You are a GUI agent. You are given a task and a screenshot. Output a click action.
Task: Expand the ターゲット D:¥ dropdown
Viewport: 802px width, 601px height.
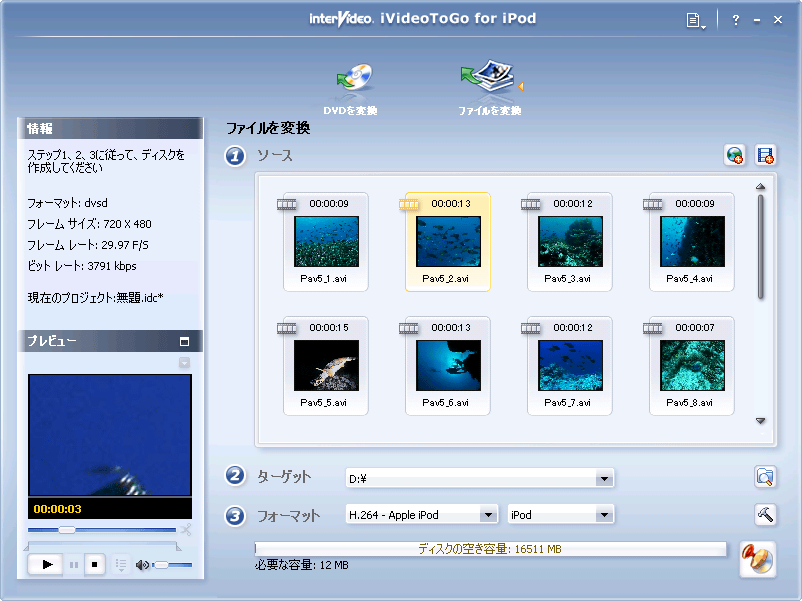[x=604, y=479]
